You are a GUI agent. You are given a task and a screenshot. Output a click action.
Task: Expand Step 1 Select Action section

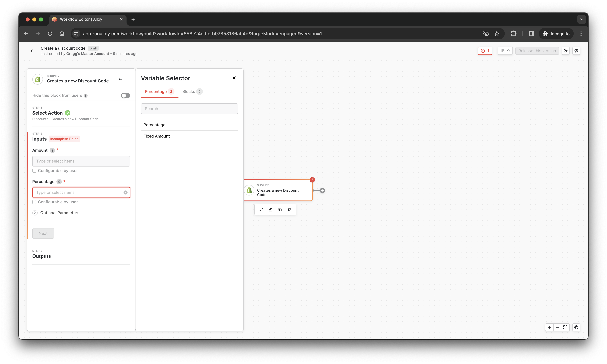coord(47,113)
